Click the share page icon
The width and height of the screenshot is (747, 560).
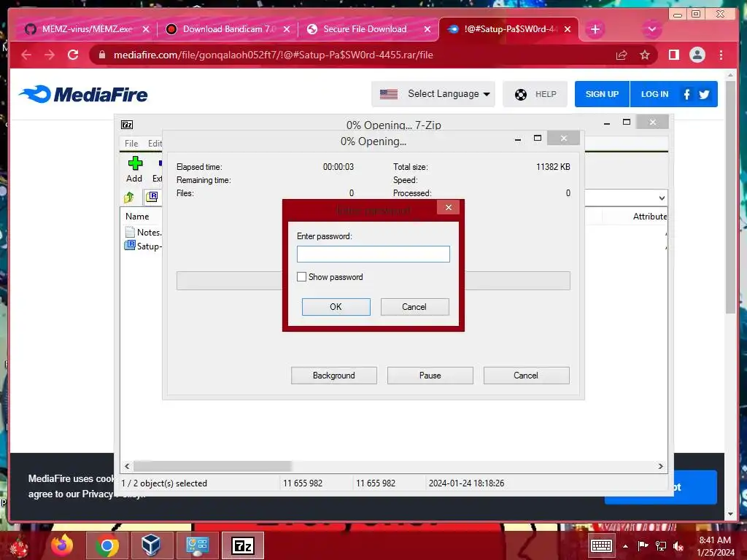[622, 55]
